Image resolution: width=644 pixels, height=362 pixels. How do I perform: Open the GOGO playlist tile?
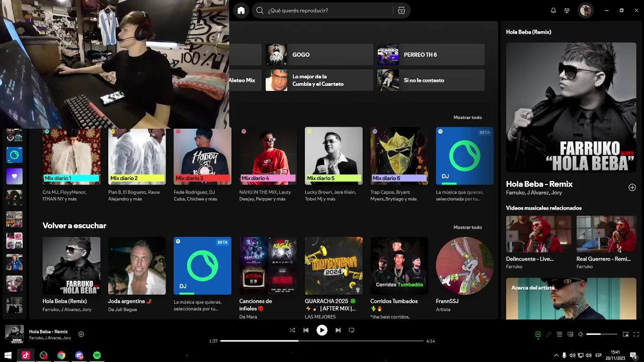click(x=319, y=54)
